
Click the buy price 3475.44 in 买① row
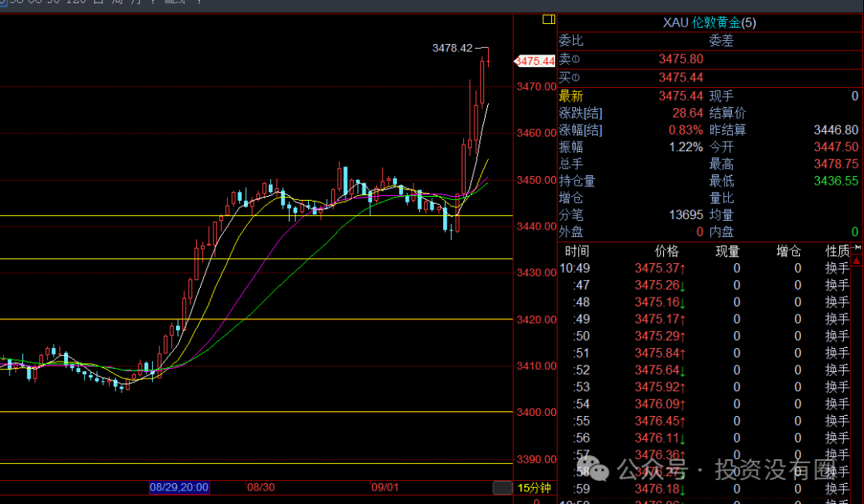coord(681,78)
